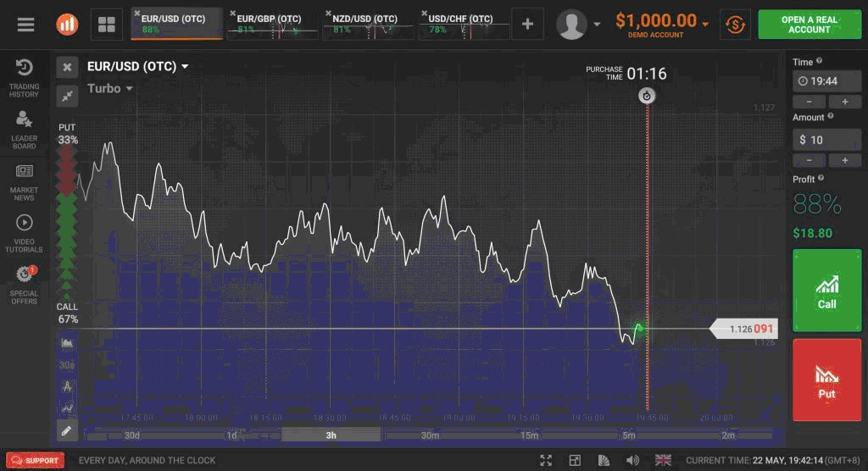This screenshot has height=471, width=868.
Task: Click the Amount input field
Action: click(826, 140)
